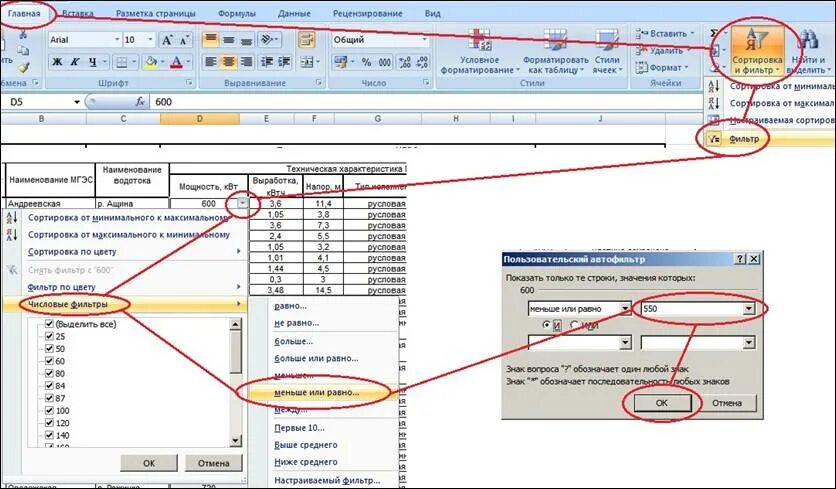Click OK under the filter checklist
Image resolution: width=836 pixels, height=489 pixels.
click(149, 463)
